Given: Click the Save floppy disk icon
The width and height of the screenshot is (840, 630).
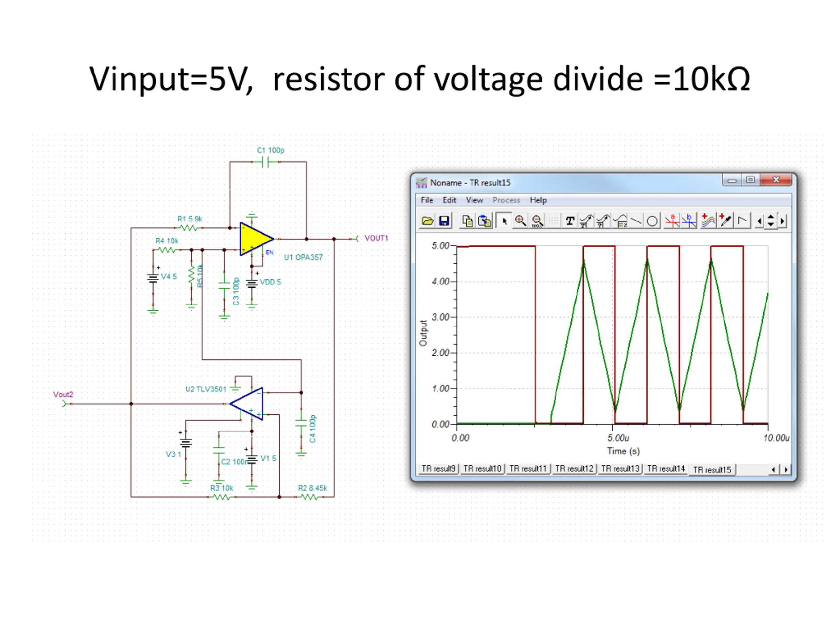Looking at the screenshot, I should (444, 221).
